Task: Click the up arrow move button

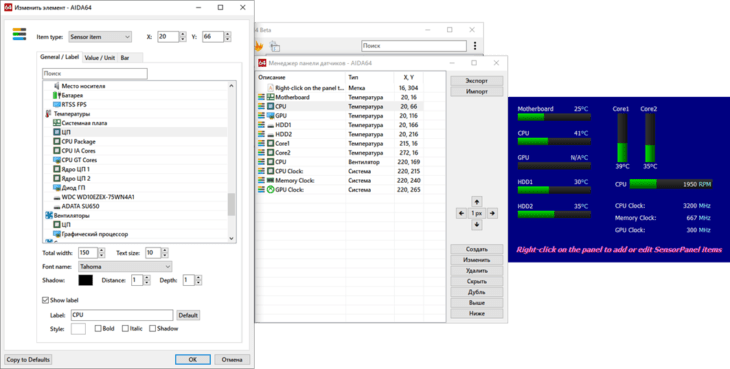Action: pyautogui.click(x=476, y=202)
